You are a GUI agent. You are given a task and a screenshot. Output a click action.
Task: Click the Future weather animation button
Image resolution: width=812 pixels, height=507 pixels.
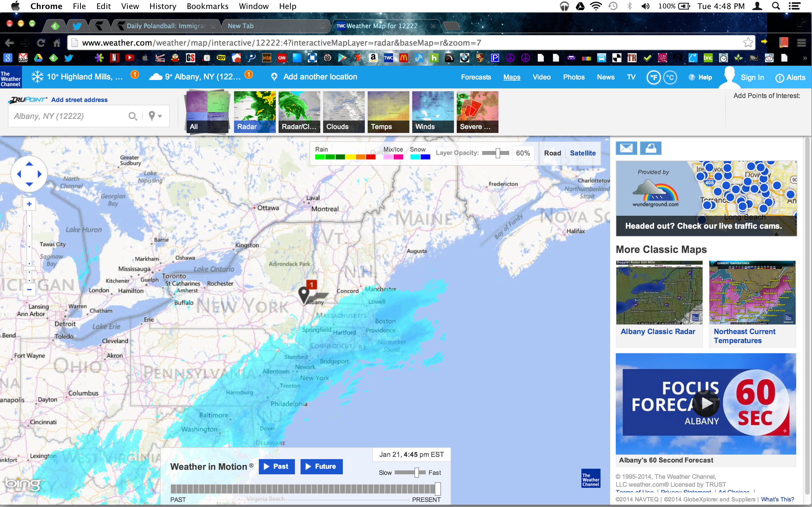pos(320,466)
